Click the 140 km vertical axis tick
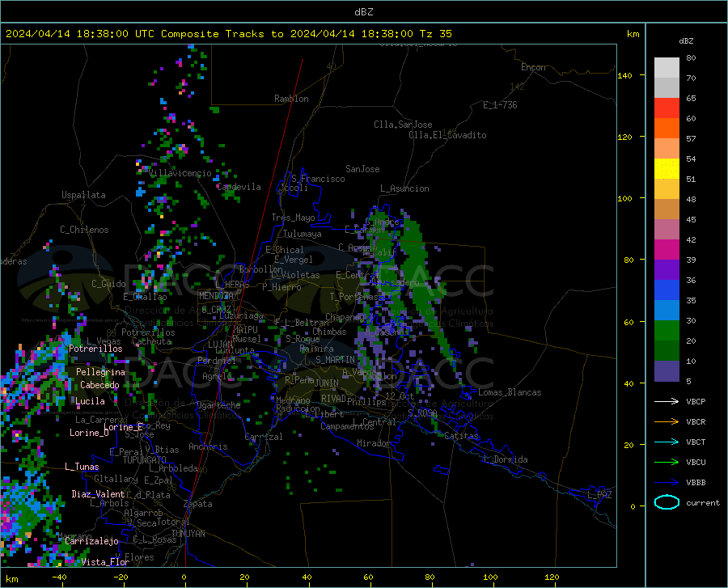728x588 pixels. (624, 75)
